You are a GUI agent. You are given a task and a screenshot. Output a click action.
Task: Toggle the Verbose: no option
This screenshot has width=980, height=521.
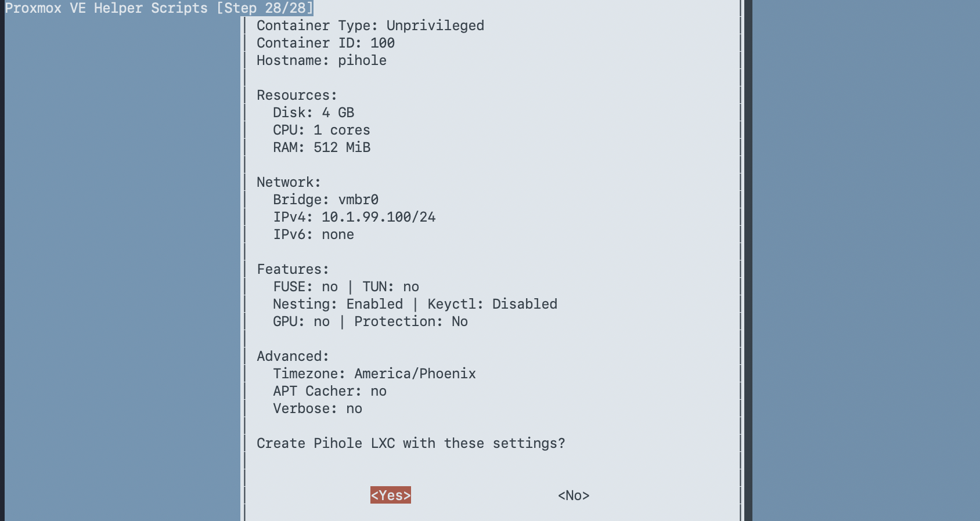pyautogui.click(x=317, y=408)
